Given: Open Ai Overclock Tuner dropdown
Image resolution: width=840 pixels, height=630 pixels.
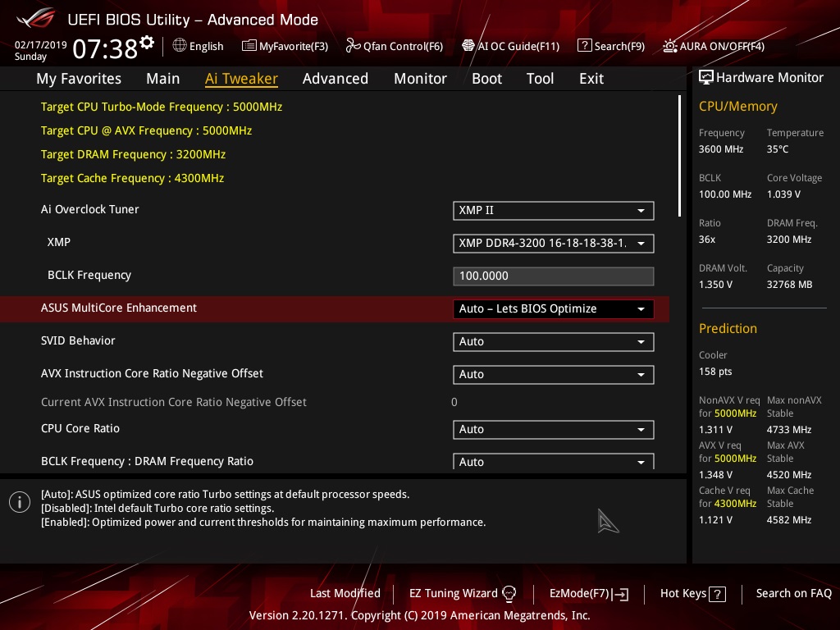Looking at the screenshot, I should click(554, 211).
